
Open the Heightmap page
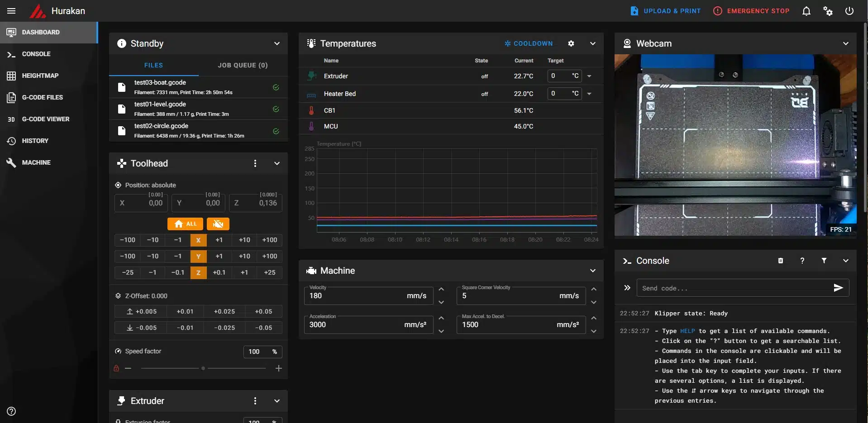tap(49, 76)
